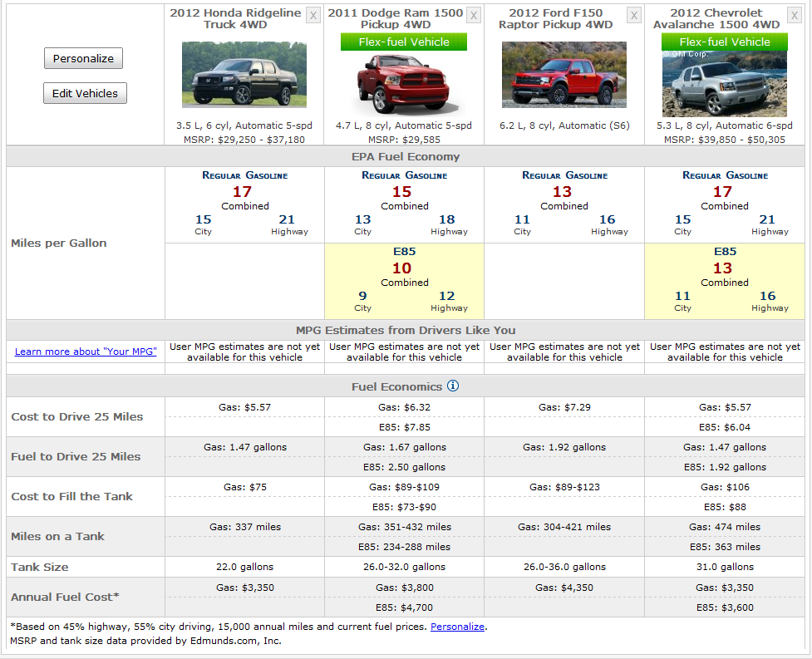Remove the Dodge Ram 1500 with its X
Image resolution: width=812 pixels, height=659 pixels.
tap(474, 16)
